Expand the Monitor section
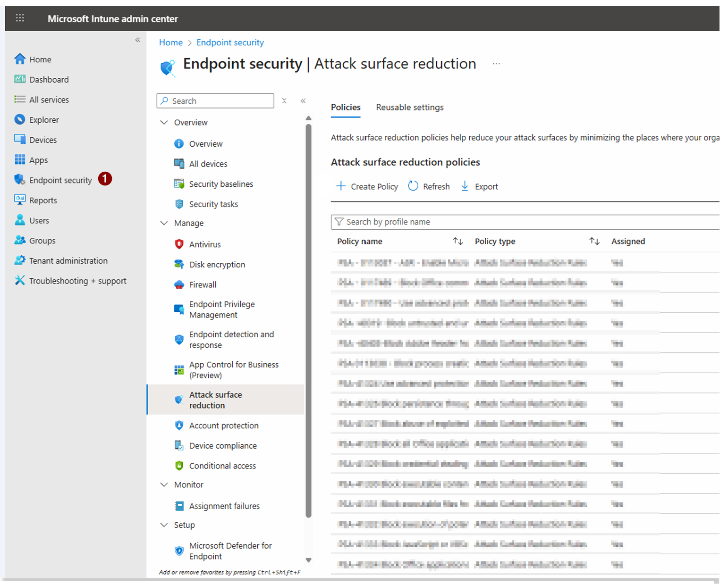Image resolution: width=728 pixels, height=584 pixels. point(164,484)
